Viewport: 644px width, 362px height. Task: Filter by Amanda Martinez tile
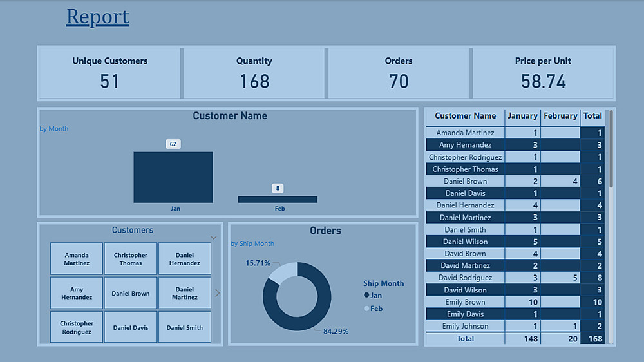(x=77, y=259)
